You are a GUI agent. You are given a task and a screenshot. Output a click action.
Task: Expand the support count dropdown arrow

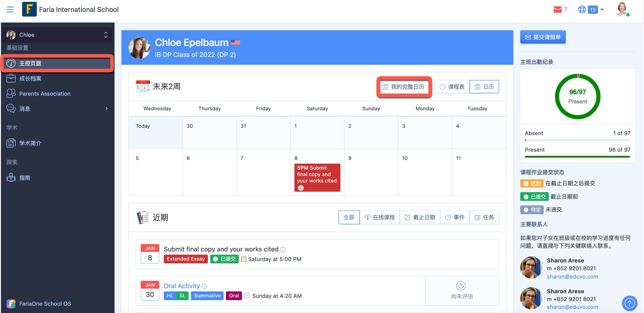pyautogui.click(x=602, y=10)
